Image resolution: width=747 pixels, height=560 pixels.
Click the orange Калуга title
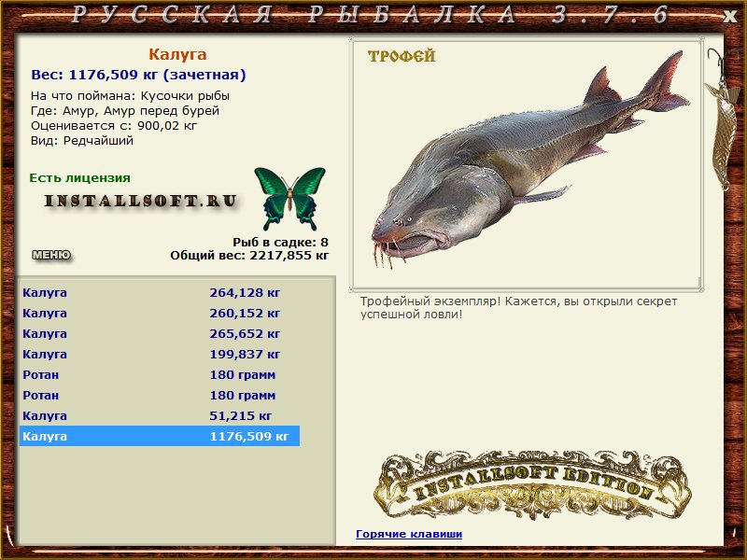[177, 54]
